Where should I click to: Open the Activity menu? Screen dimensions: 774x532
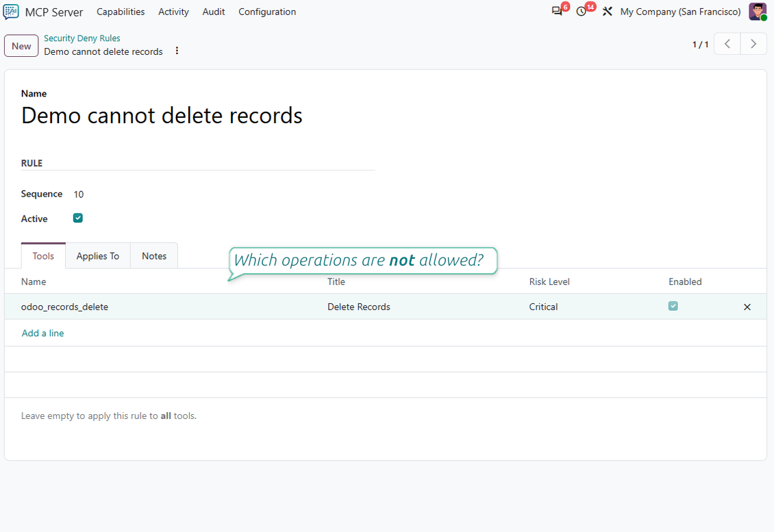point(173,12)
